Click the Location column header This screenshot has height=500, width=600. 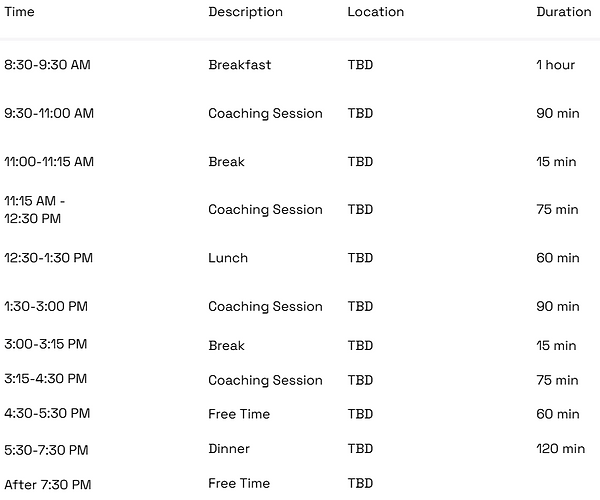[x=375, y=12]
